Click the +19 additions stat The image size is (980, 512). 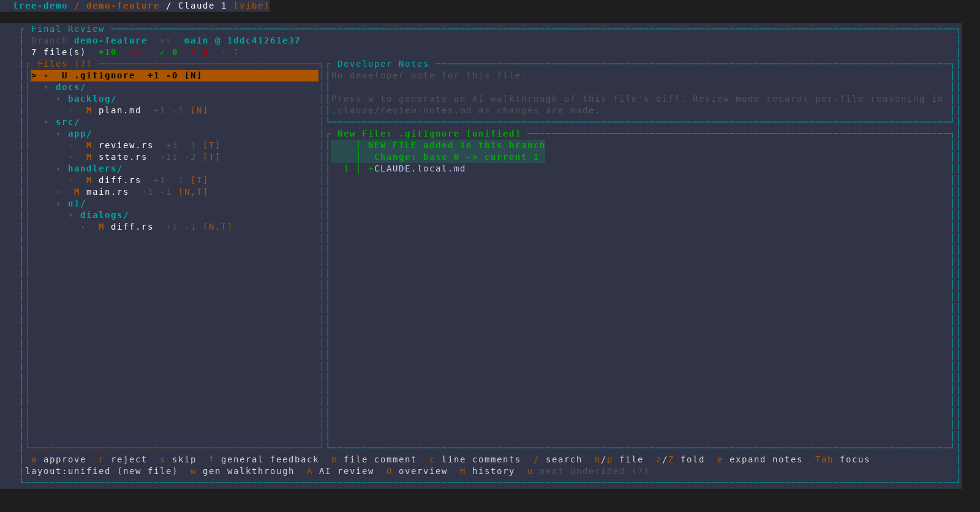point(107,52)
